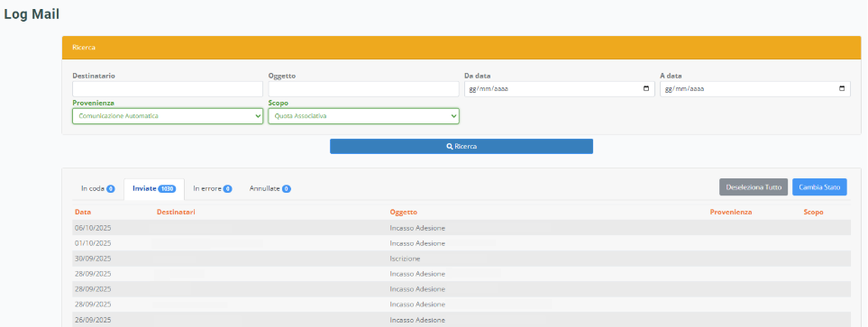Focus the Oggetto input field

pos(364,89)
